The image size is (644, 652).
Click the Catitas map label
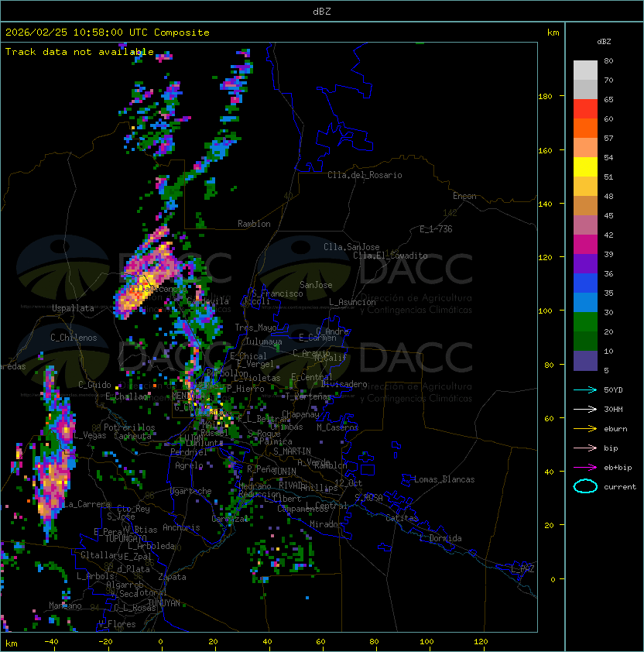point(402,518)
